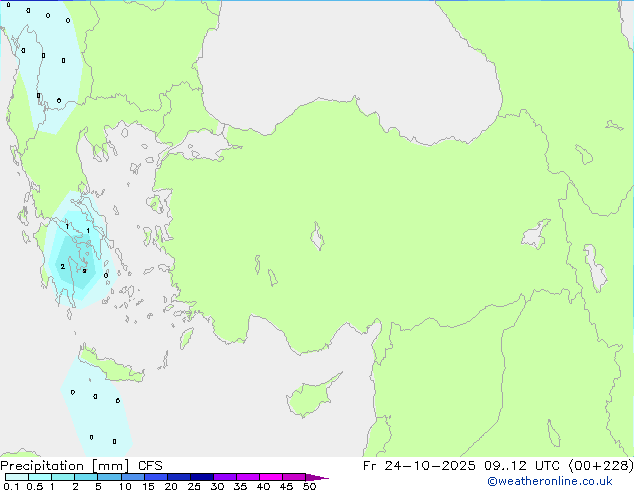
Task: Click the '40' legend scale label
Action: [263, 486]
